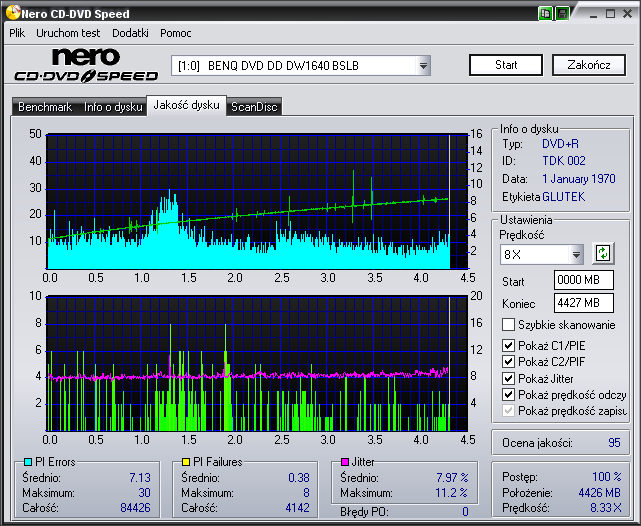641x526 pixels.
Task: Click the magenta Jitter legend swatch
Action: click(x=345, y=462)
